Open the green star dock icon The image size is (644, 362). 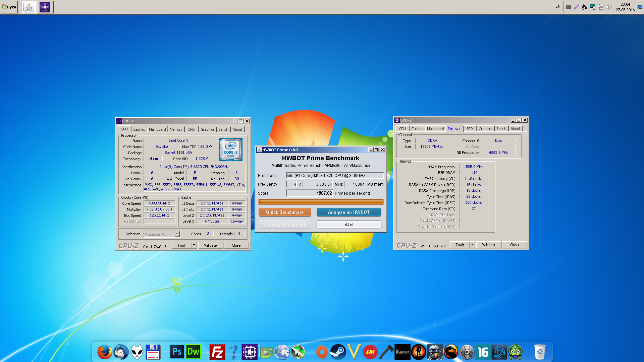[298, 352]
